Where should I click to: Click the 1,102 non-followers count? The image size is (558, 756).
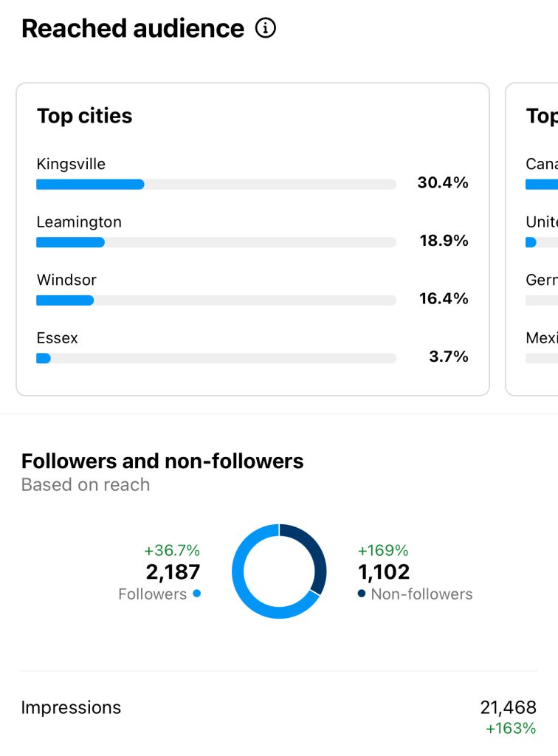tap(384, 572)
